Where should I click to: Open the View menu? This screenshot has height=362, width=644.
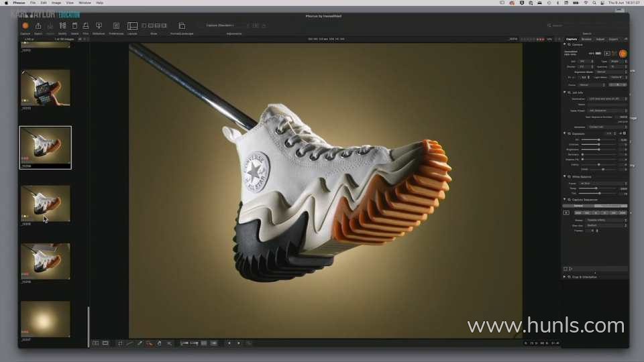[70, 3]
